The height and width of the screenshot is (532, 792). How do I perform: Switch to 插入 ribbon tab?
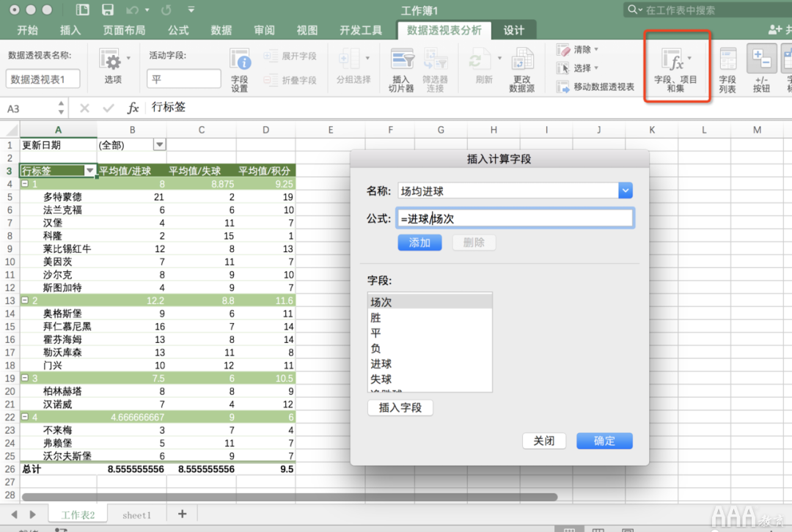point(70,30)
